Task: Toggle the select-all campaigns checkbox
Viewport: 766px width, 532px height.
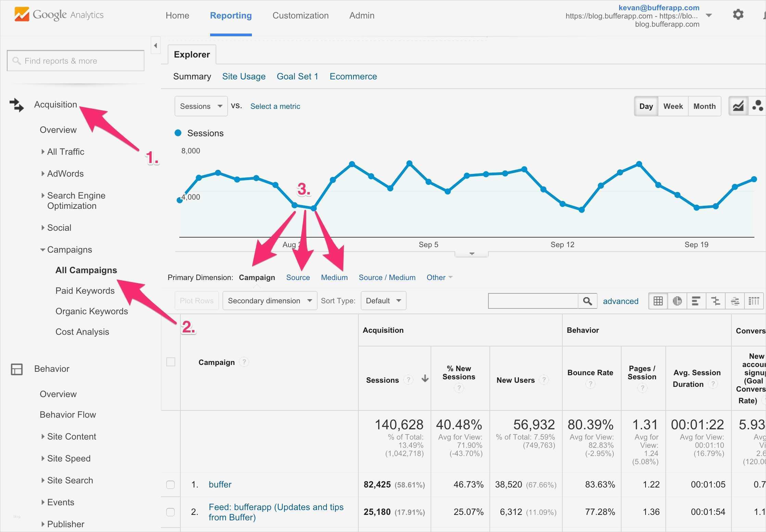Action: click(x=170, y=362)
